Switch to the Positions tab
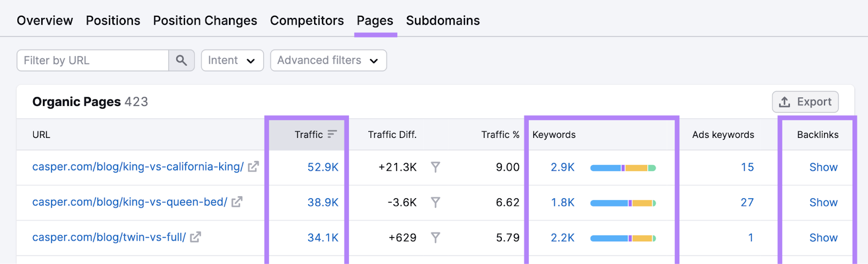The width and height of the screenshot is (868, 264). click(113, 21)
